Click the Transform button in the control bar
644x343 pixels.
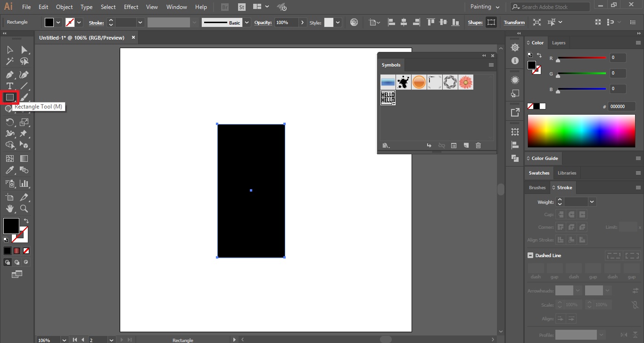click(x=514, y=22)
